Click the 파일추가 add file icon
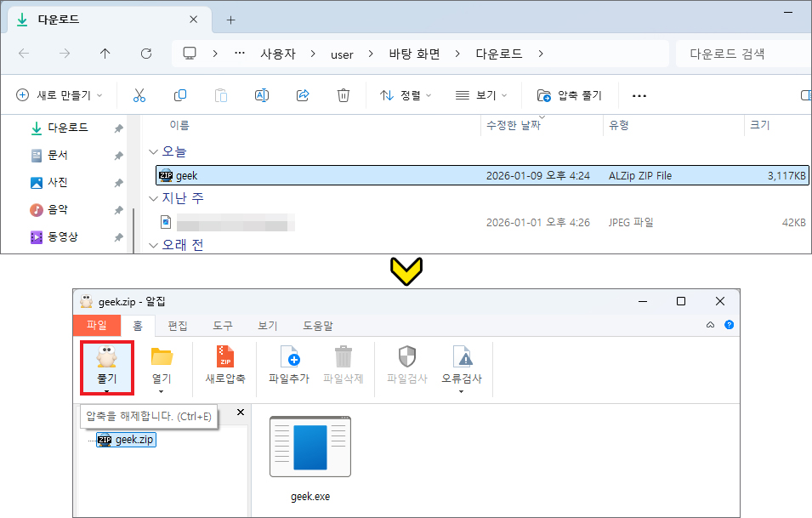The height and width of the screenshot is (518, 812). point(289,358)
